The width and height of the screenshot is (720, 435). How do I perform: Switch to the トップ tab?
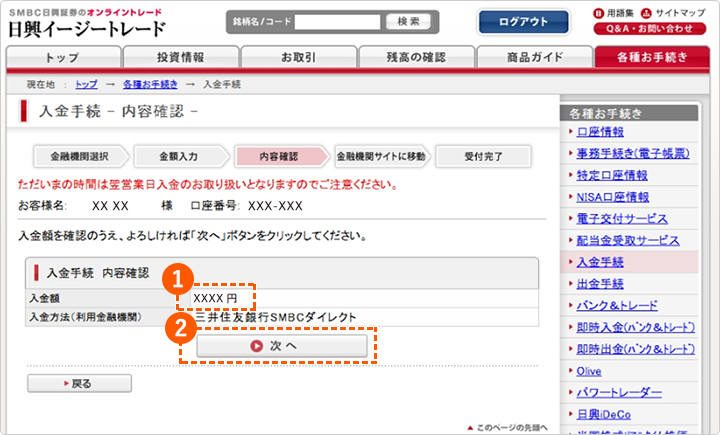tap(63, 57)
